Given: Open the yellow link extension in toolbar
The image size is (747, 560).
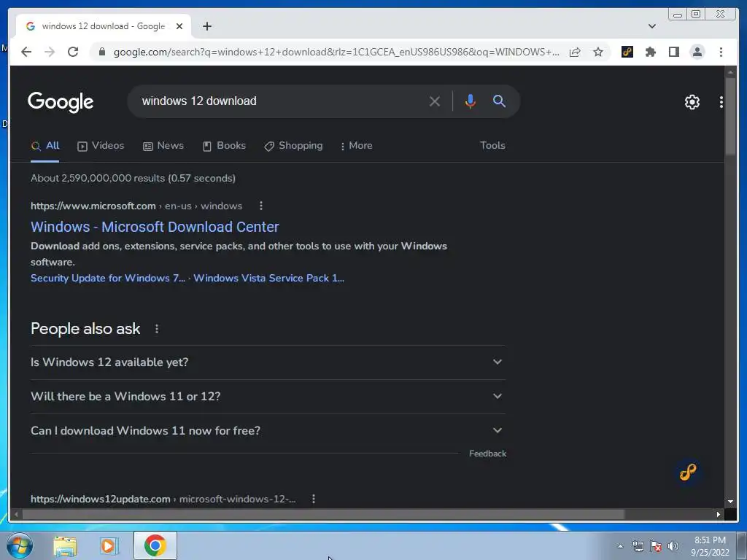Looking at the screenshot, I should [627, 52].
